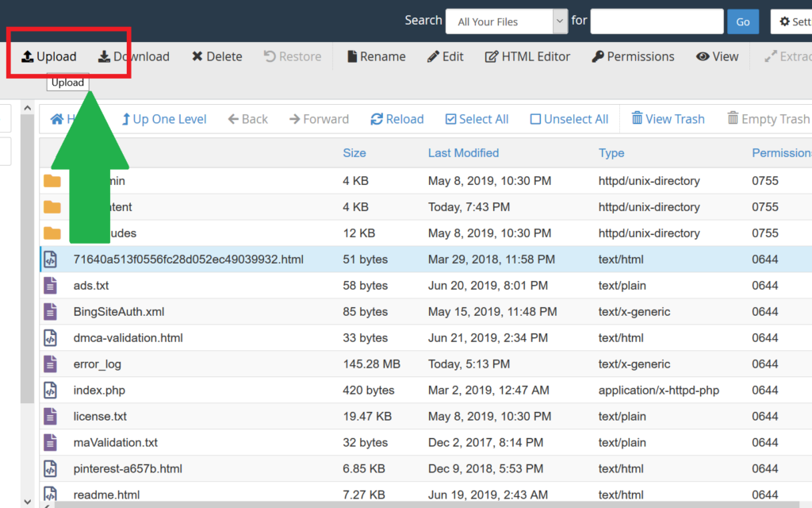The image size is (812, 508).
Task: Select error_log file row
Action: [98, 364]
